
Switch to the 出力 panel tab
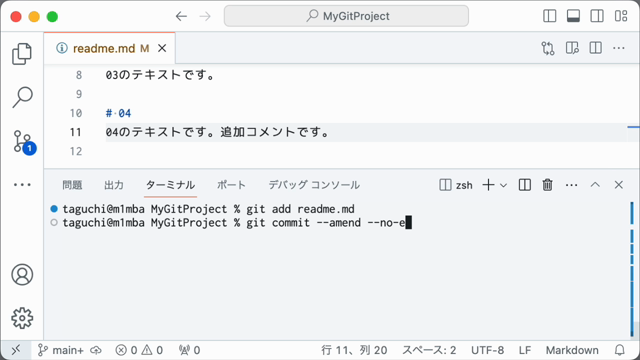click(114, 185)
